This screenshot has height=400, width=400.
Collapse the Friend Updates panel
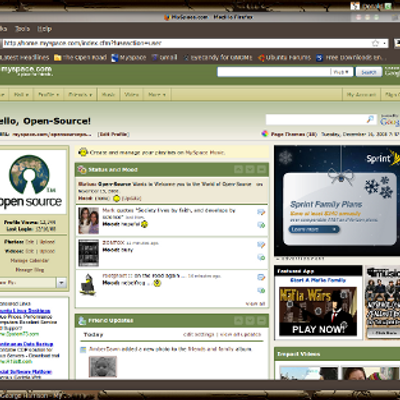tap(262, 321)
